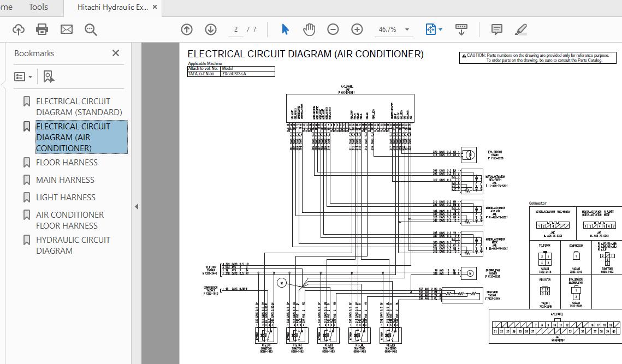
Task: Click the upload to cloud icon
Action: 18,29
